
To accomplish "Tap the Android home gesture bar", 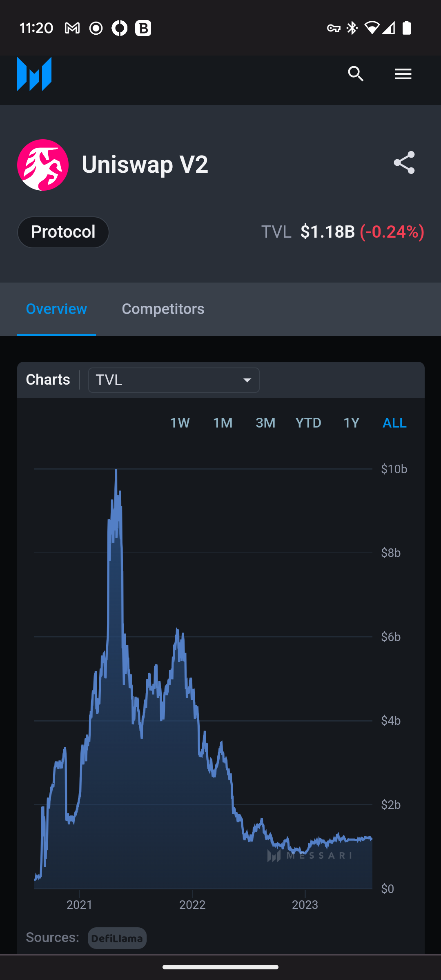I will pos(220,967).
